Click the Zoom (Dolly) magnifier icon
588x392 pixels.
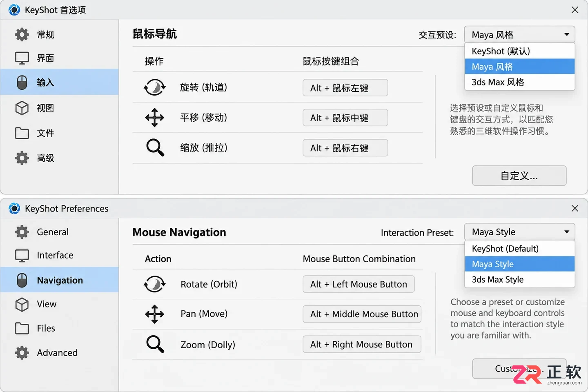click(x=155, y=344)
